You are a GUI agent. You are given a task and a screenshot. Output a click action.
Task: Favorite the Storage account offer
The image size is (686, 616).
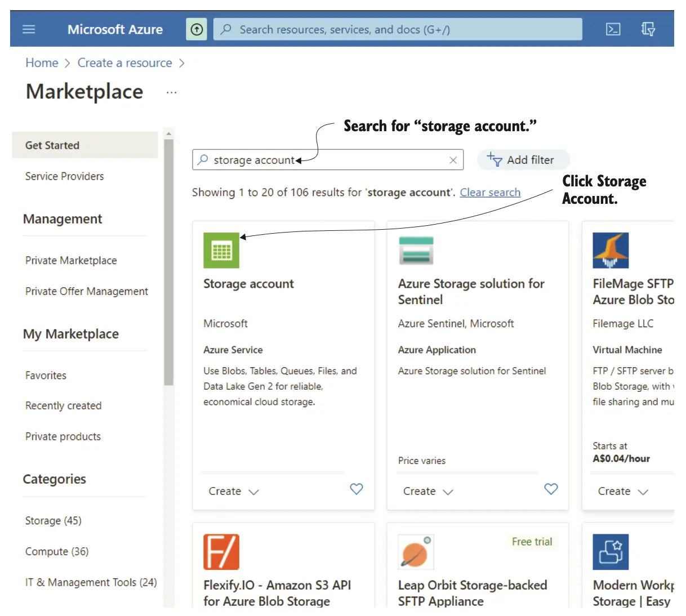(357, 489)
